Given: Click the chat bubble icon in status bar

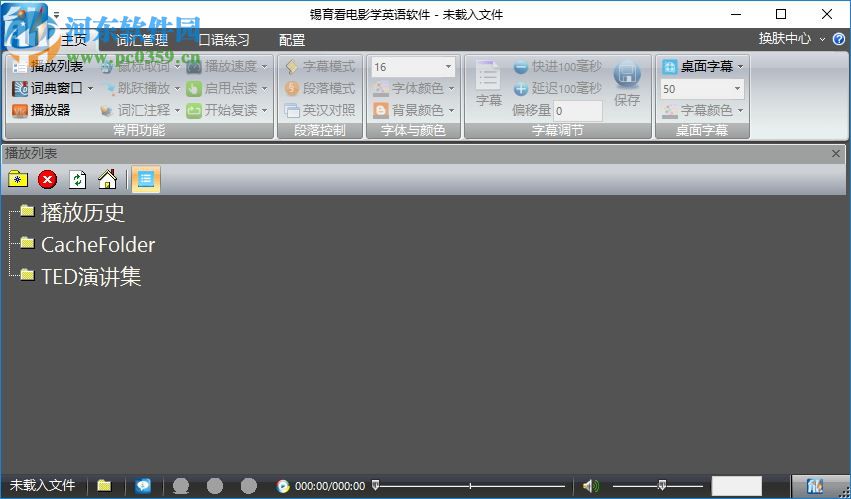Looking at the screenshot, I should (143, 485).
